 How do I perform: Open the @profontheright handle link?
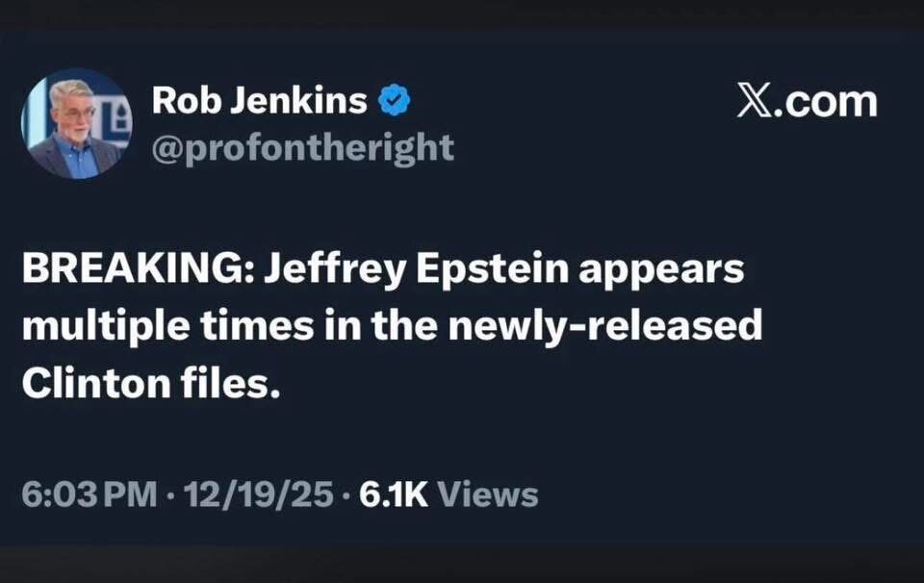pos(302,147)
